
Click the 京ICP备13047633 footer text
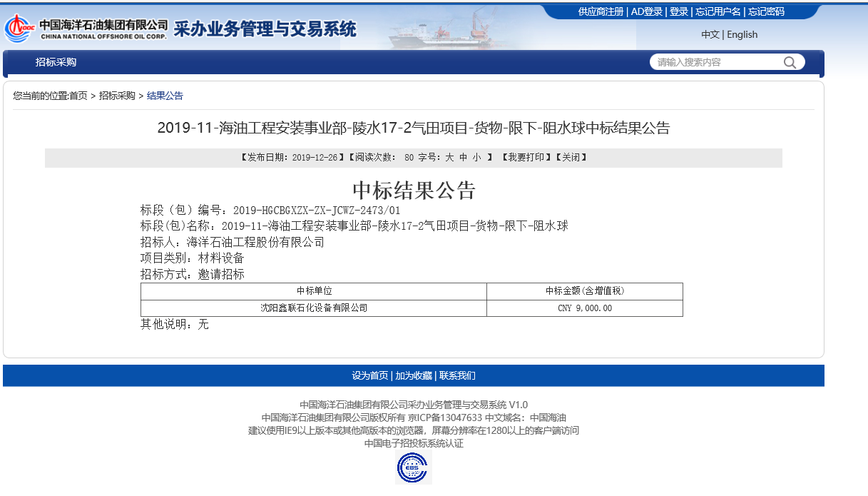point(445,417)
